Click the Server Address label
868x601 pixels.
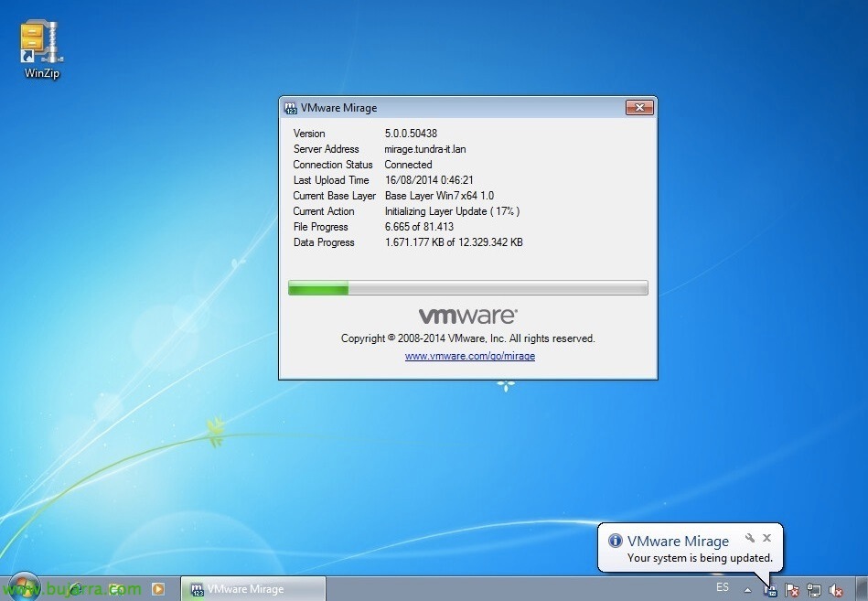pos(326,149)
